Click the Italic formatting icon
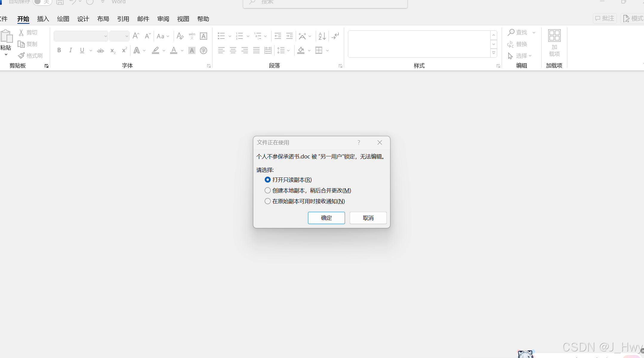Image resolution: width=644 pixels, height=358 pixels. (x=71, y=50)
